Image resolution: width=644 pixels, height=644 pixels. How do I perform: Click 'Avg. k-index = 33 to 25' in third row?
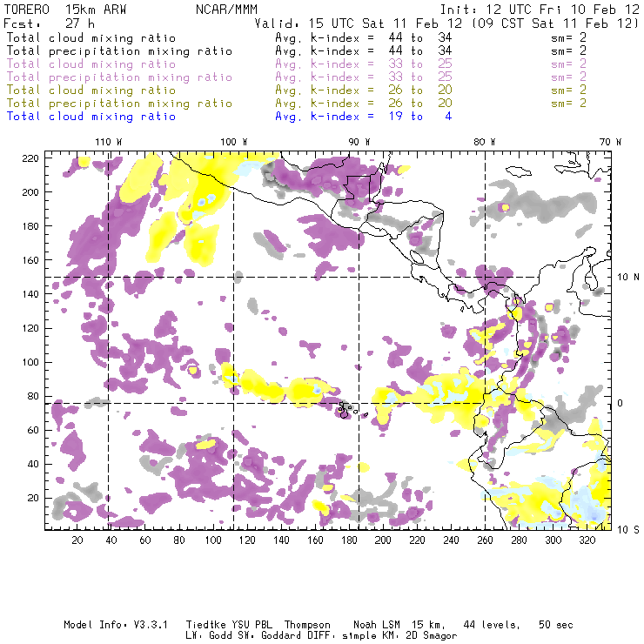click(x=364, y=64)
